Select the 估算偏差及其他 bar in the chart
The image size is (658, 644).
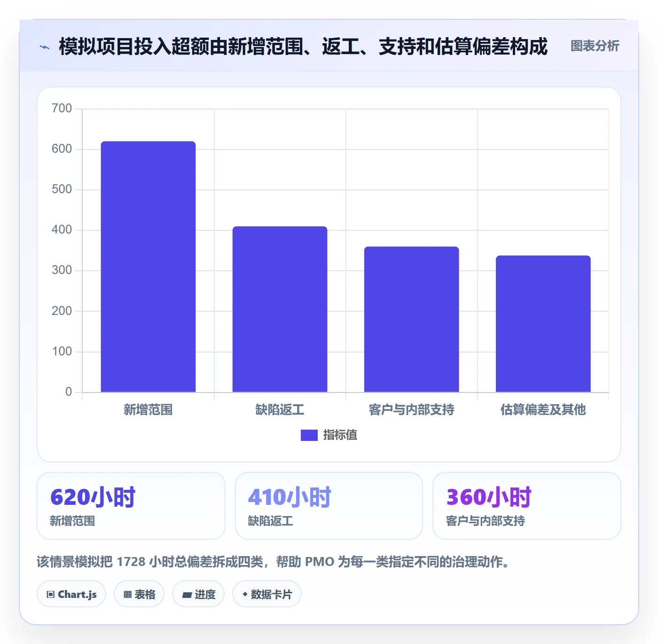point(543,324)
